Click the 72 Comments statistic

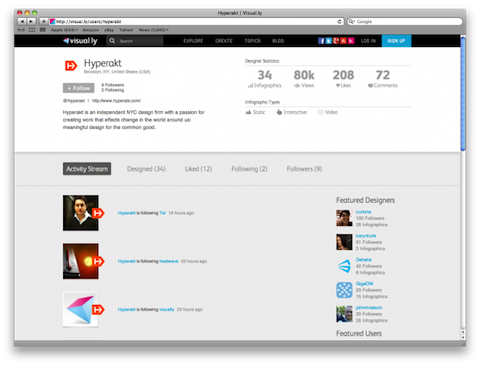383,79
